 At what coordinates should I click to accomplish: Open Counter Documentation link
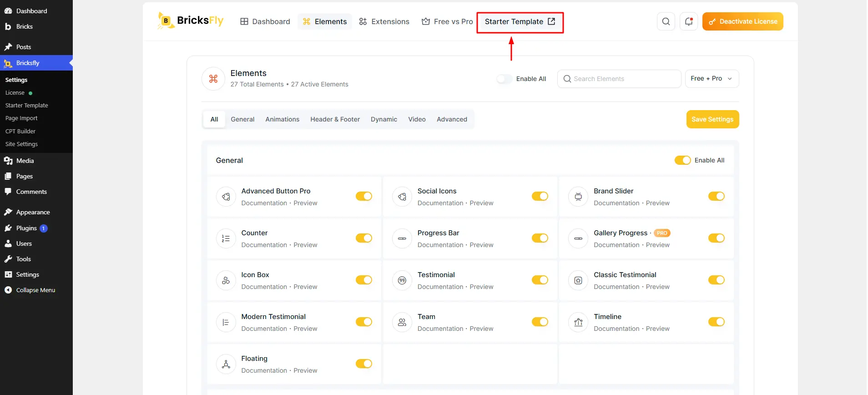(264, 245)
